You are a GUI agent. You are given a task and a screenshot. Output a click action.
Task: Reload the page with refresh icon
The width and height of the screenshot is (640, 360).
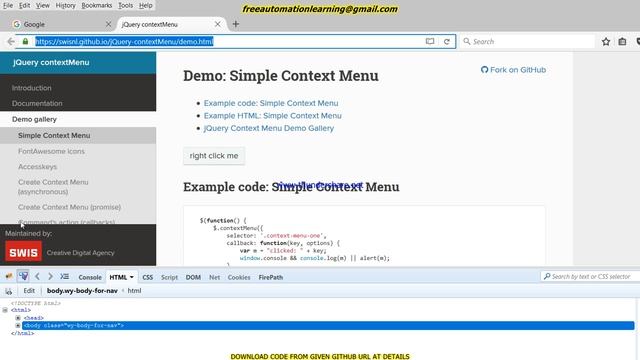(447, 41)
